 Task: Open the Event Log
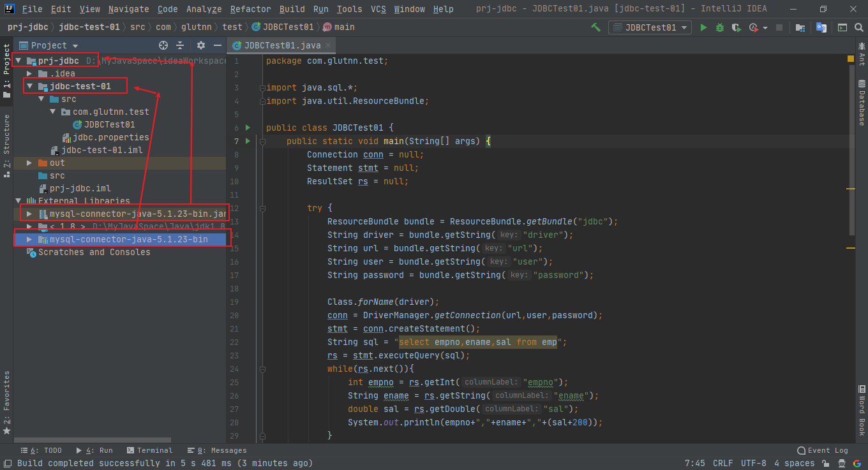[823, 450]
